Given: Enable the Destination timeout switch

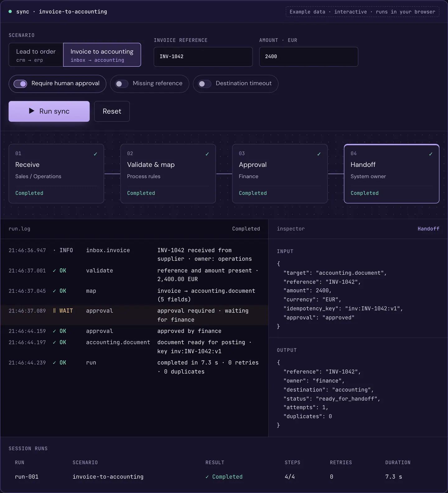Looking at the screenshot, I should (205, 83).
